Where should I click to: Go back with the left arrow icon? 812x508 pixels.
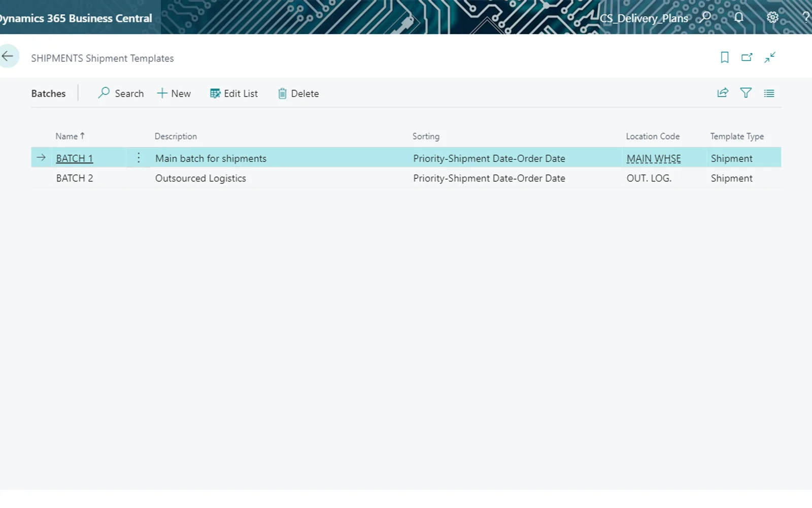(8, 56)
